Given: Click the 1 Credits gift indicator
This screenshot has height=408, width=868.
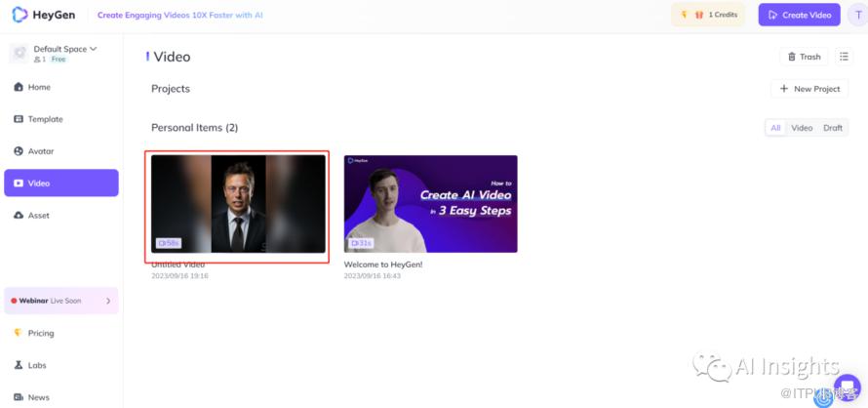Looking at the screenshot, I should tap(708, 15).
